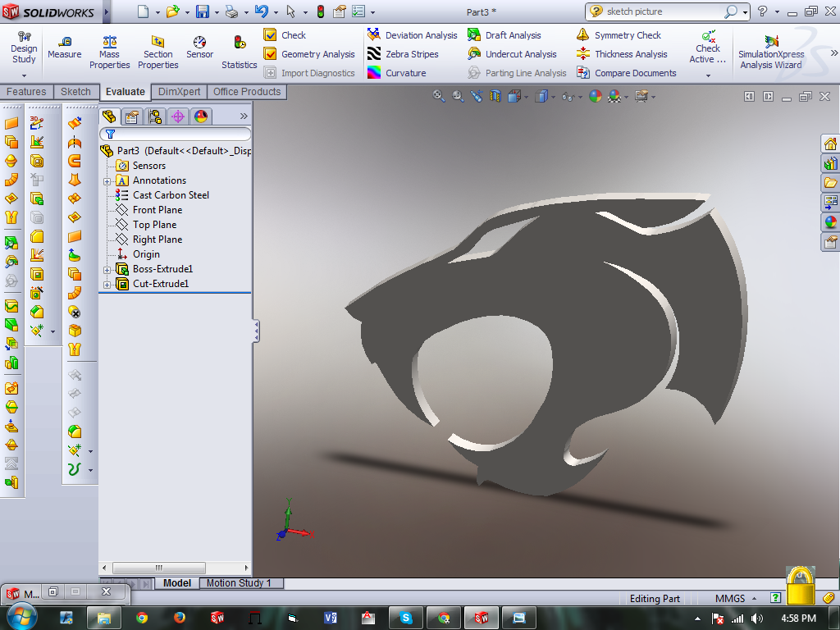
Task: Open Skype from the taskbar
Action: (x=405, y=618)
